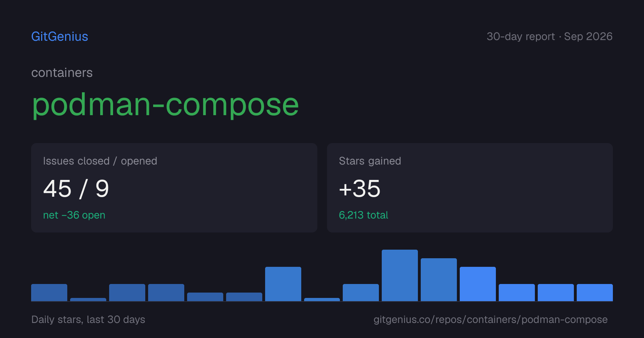
Task: Click the tiny second bar in the chart
Action: (x=88, y=300)
